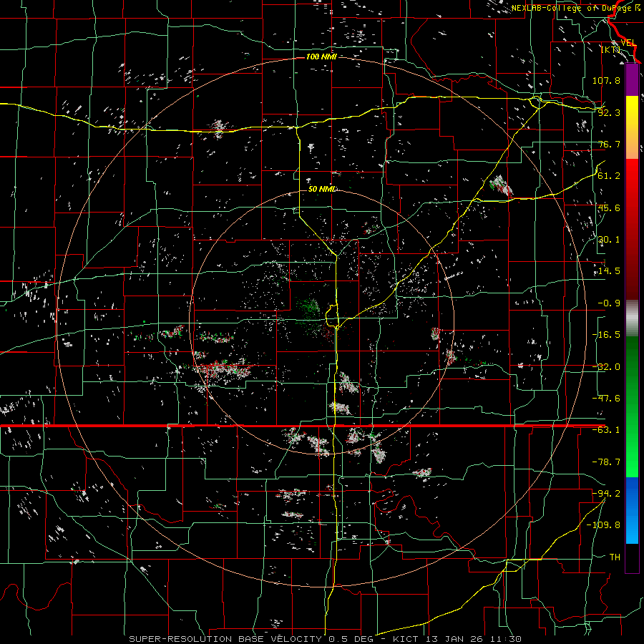Viewport: 644px width, 644px height.
Task: Select the 107.8 velocity scale value
Action: click(x=606, y=80)
